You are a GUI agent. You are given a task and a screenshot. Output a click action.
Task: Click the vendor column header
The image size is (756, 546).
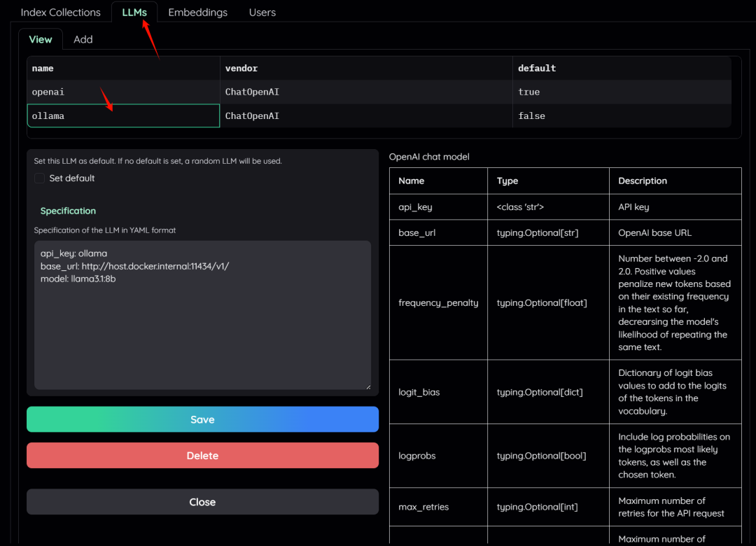(237, 68)
